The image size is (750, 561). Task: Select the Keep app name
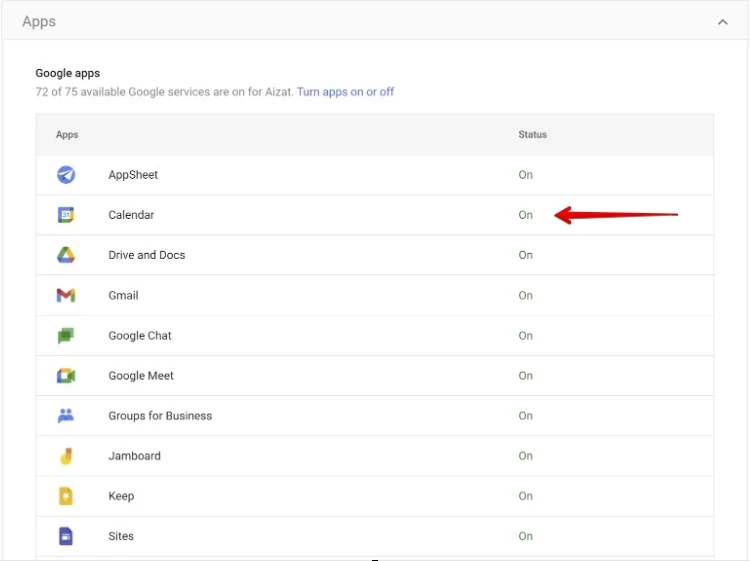click(121, 496)
